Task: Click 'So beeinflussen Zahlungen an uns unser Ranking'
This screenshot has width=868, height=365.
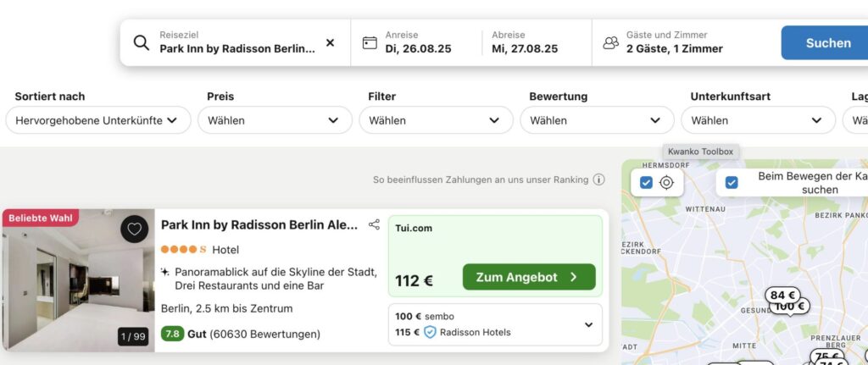Action: point(481,180)
